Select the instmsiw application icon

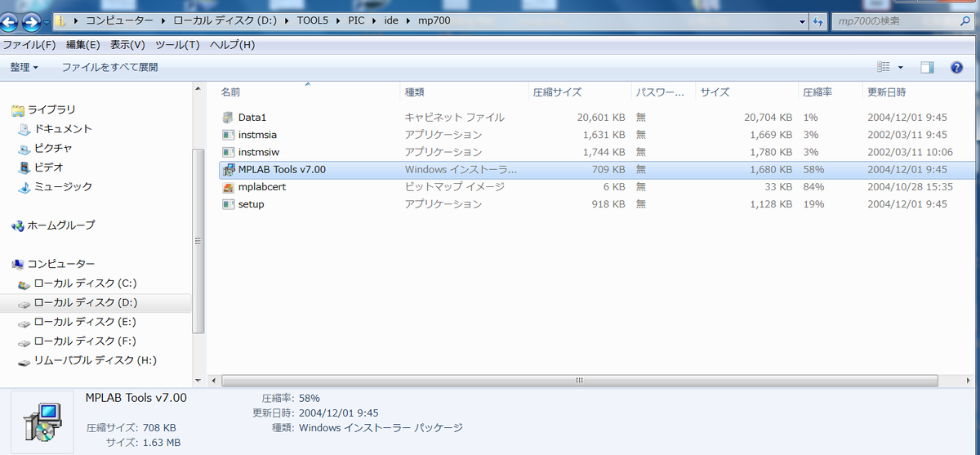[228, 152]
